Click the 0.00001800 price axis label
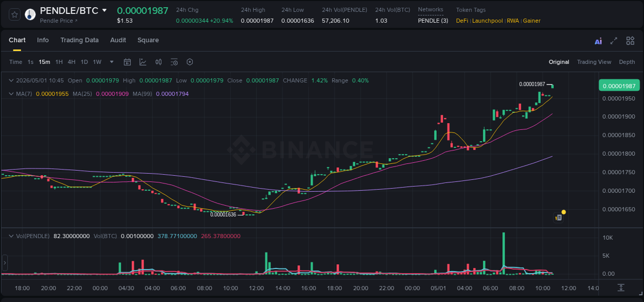 point(618,154)
